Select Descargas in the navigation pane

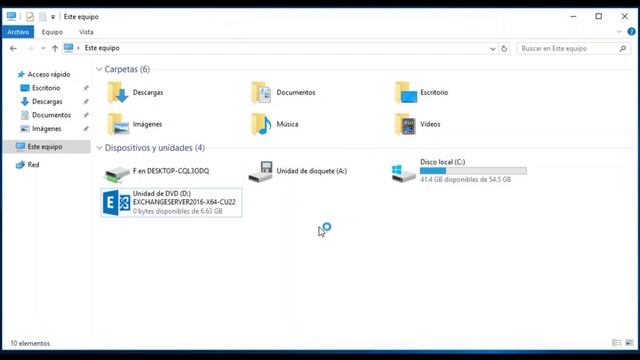(x=42, y=102)
